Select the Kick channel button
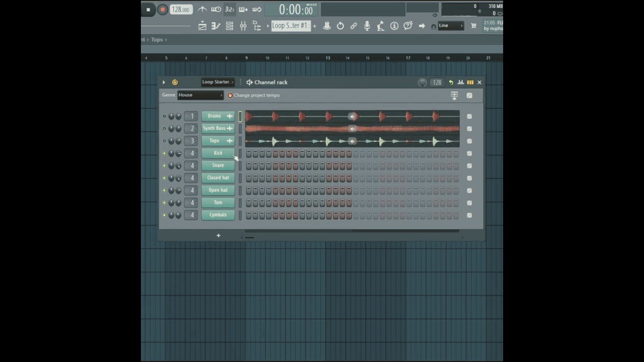This screenshot has width=644, height=362. click(x=218, y=153)
